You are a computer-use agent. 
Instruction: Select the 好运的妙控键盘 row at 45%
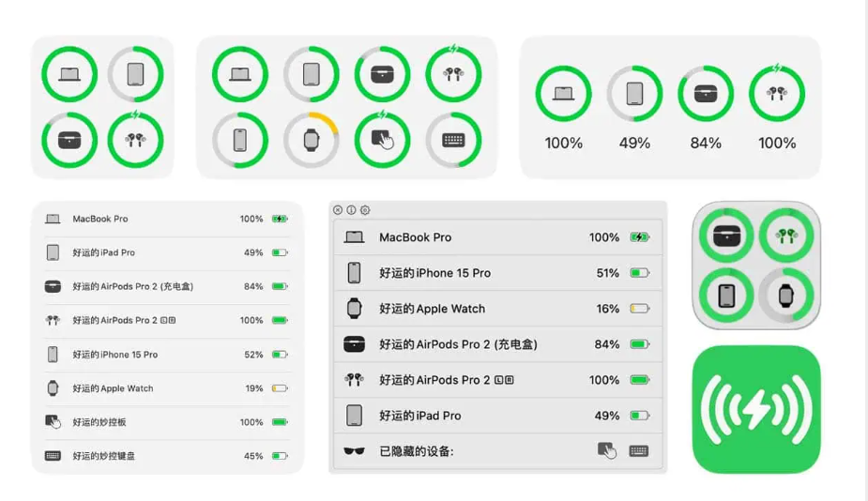(x=166, y=456)
